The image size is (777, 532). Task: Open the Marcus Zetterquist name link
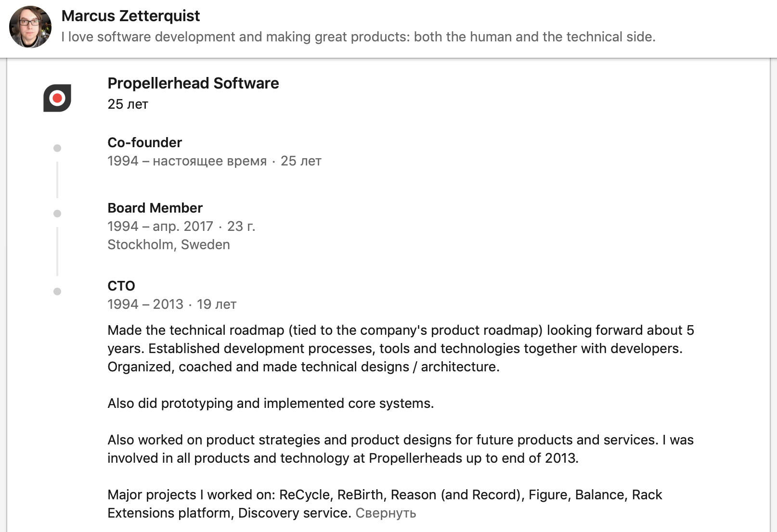click(130, 16)
